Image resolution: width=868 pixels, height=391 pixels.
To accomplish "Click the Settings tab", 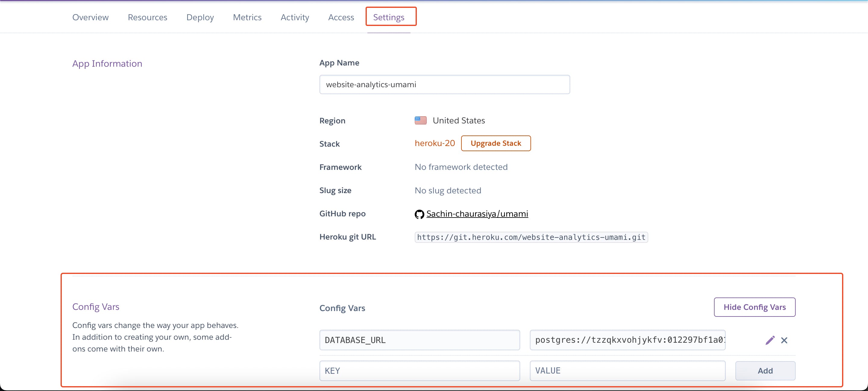I will pos(388,17).
